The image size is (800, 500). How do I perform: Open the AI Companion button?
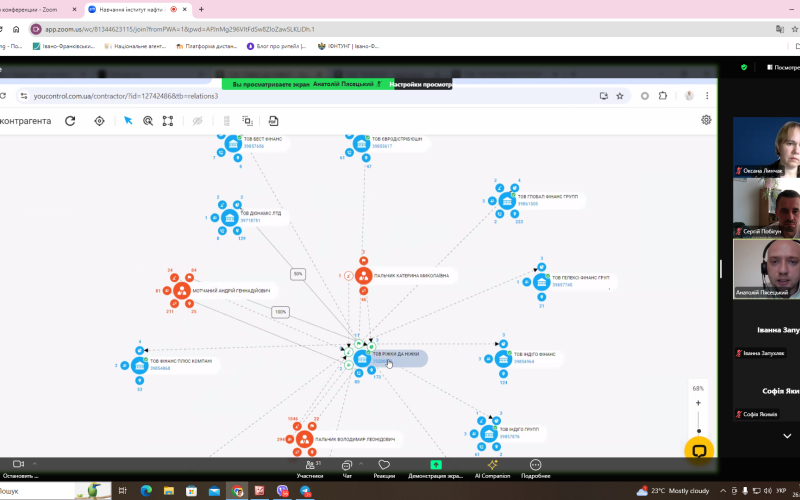tap(492, 469)
